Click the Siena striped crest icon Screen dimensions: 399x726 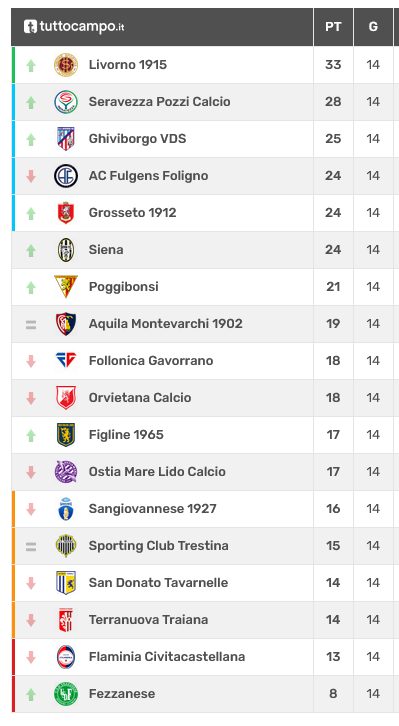point(66,250)
